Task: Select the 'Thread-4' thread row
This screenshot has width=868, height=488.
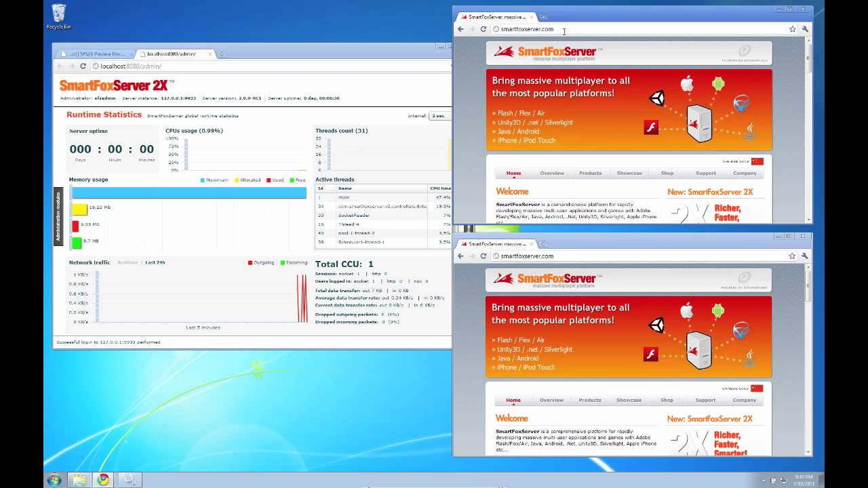Action: 383,224
